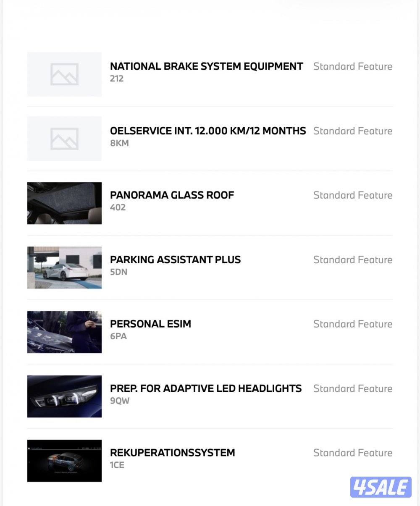Click the National Brake System placeholder image icon
The width and height of the screenshot is (420, 506).
(x=64, y=74)
